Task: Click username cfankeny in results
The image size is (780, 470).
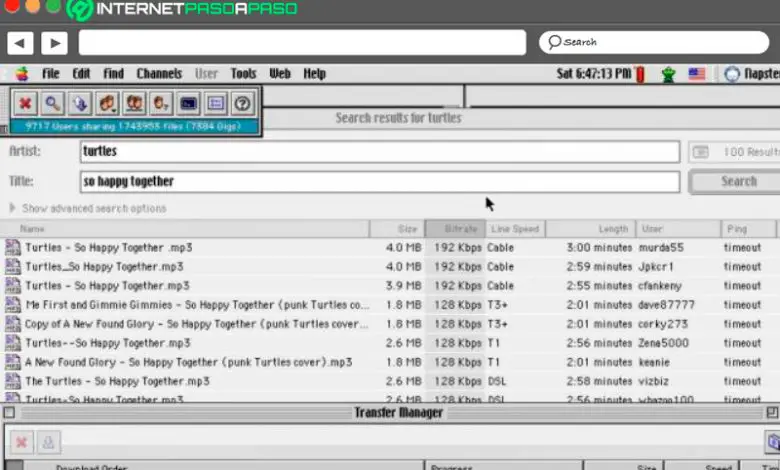Action: (x=660, y=285)
